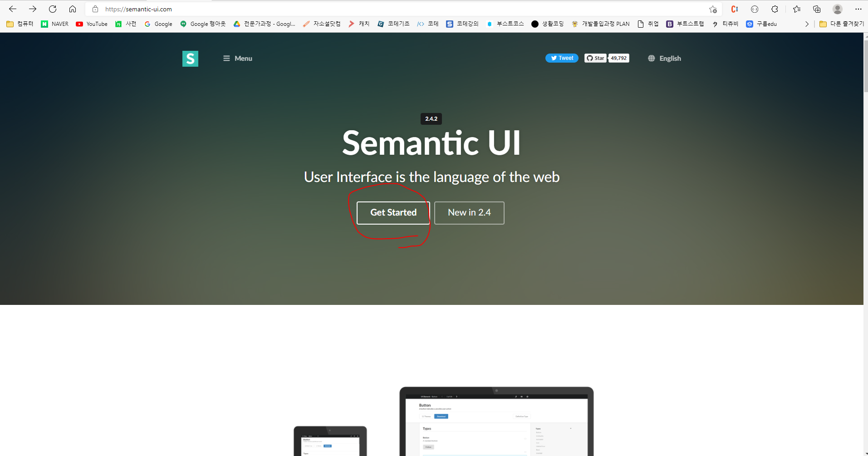Click the Semantic UI S logo
This screenshot has width=868, height=456.
click(190, 59)
